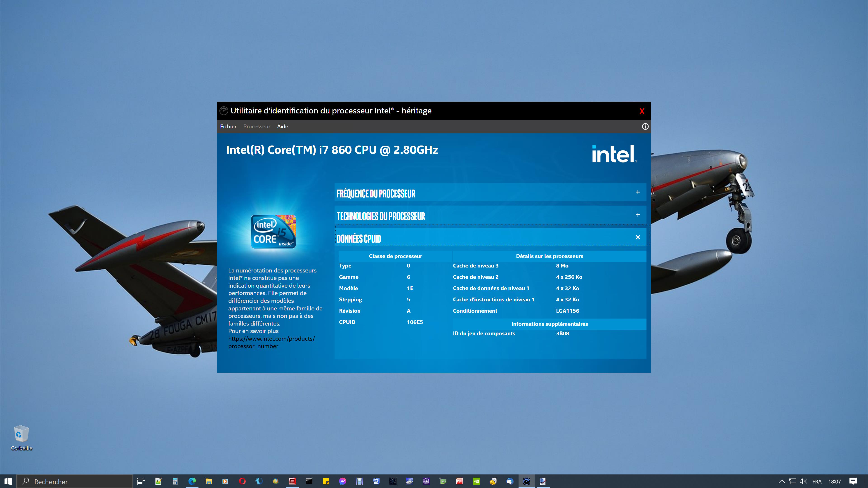This screenshot has width=868, height=488.
Task: Collapse the Données CPUID section with X
Action: point(638,237)
